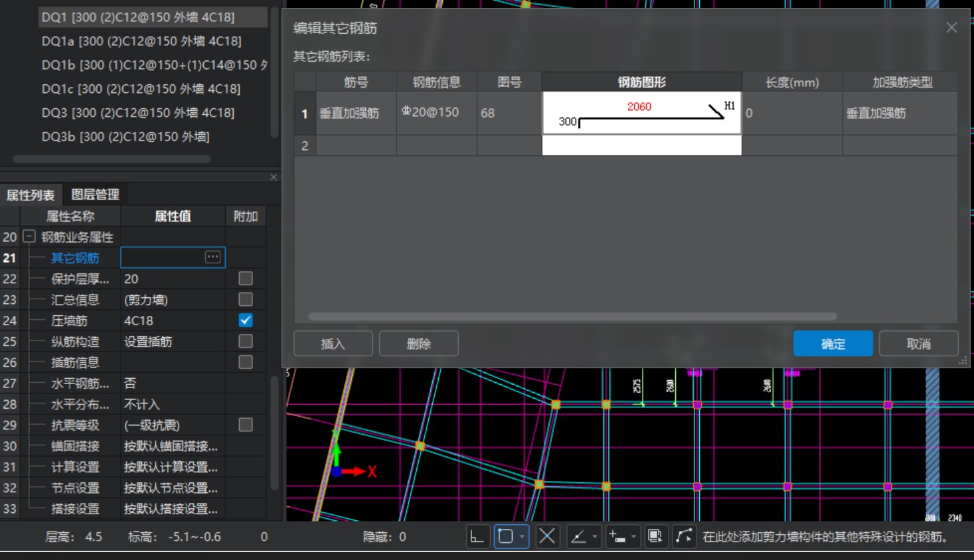Open dropdown arrow beside object snap icon

[x=523, y=536]
